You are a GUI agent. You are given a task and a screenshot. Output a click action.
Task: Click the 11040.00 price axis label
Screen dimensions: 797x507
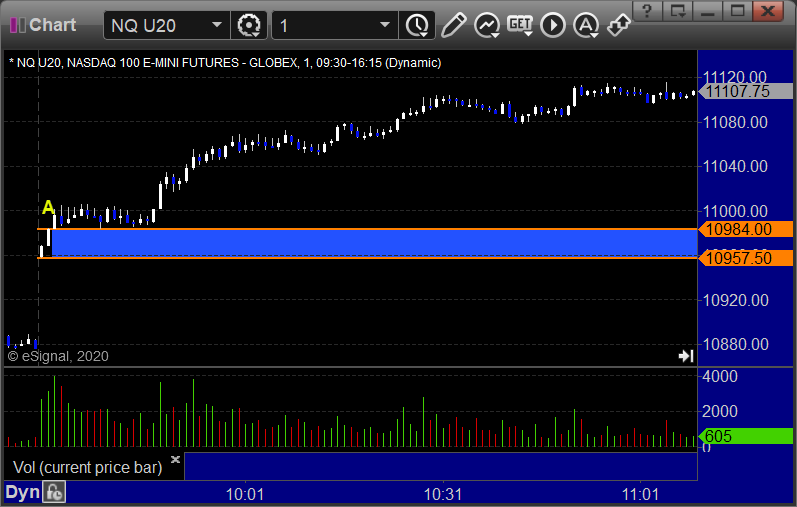click(x=735, y=166)
